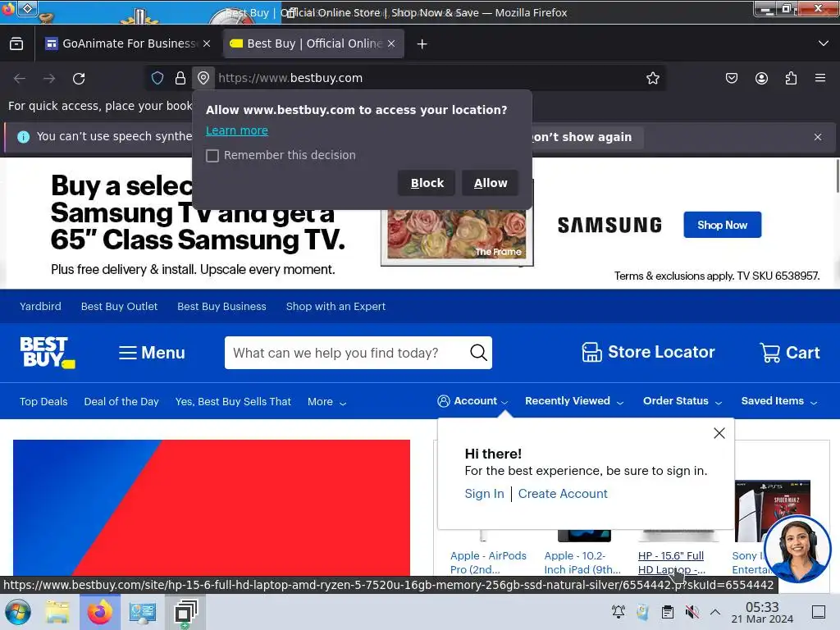Click Firefox icon in taskbar
The width and height of the screenshot is (840, 630).
coord(99,612)
